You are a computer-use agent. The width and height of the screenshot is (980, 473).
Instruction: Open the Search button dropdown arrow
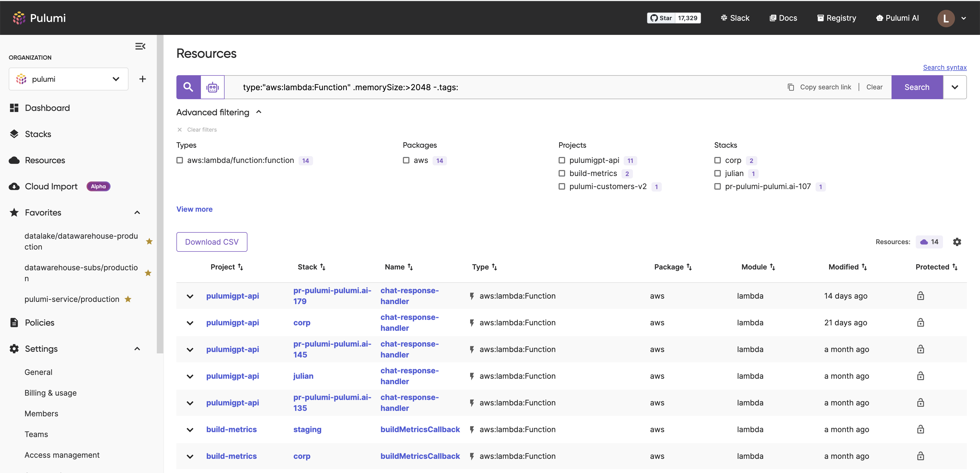coord(954,87)
